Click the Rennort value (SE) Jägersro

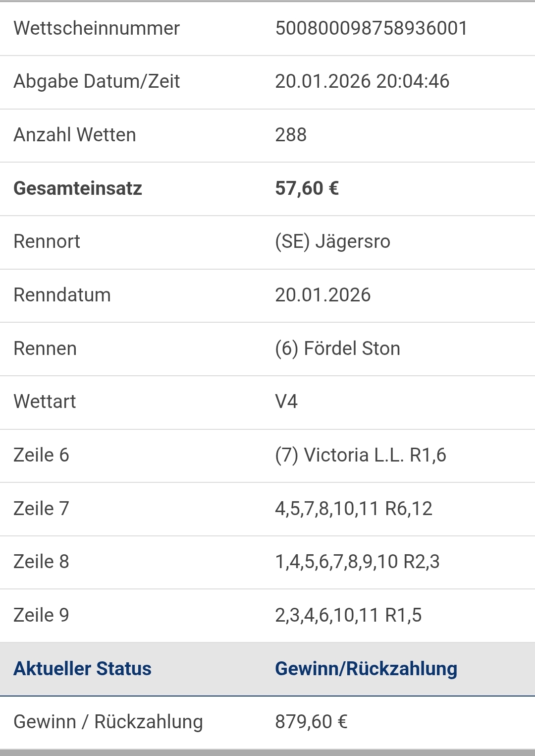pos(332,241)
